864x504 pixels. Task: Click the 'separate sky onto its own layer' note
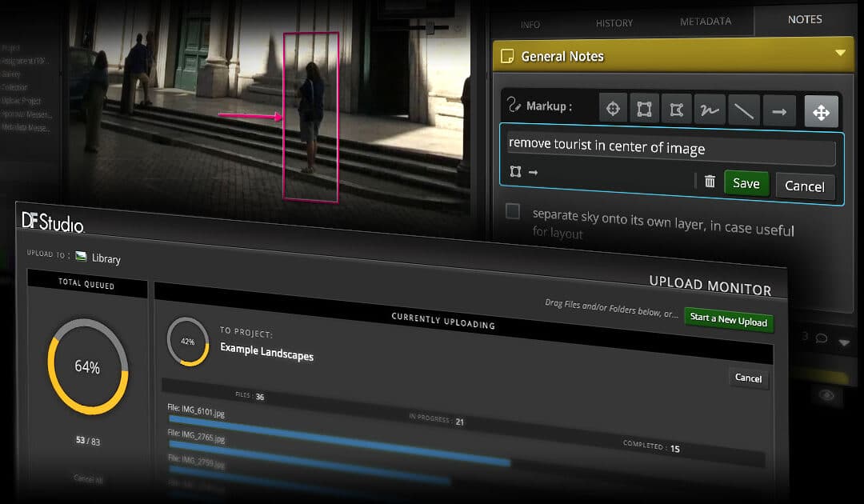pos(663,224)
